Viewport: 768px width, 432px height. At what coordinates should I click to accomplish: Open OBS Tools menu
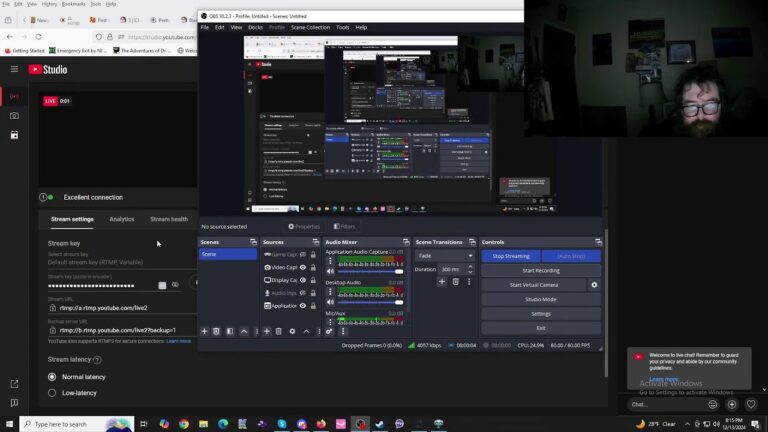coord(342,27)
